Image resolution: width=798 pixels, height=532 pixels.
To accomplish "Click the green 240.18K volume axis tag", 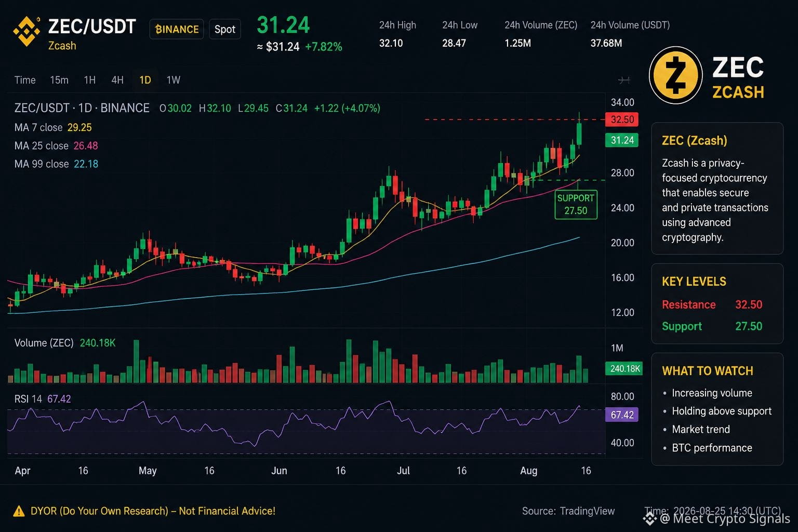I will (x=624, y=368).
